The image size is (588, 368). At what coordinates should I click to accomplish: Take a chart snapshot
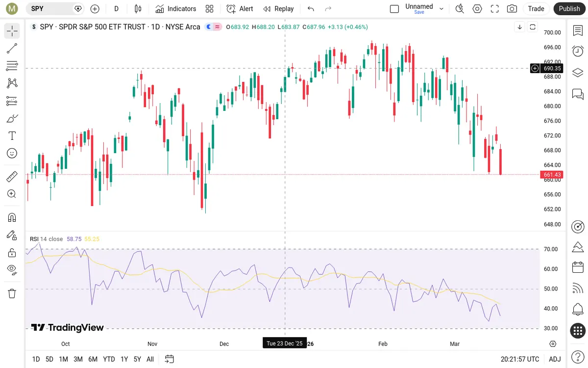[x=512, y=8]
